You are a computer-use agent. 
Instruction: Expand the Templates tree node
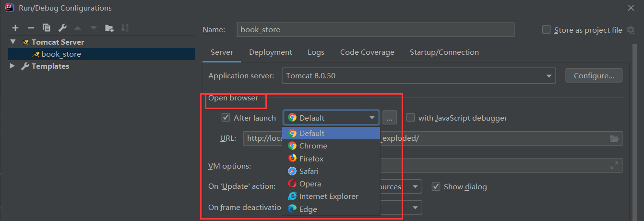pyautogui.click(x=12, y=66)
